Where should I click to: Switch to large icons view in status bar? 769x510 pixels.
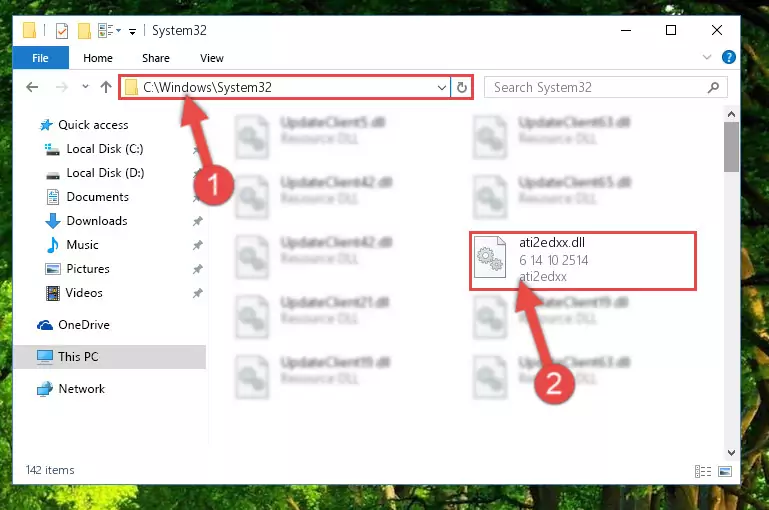tap(725, 471)
